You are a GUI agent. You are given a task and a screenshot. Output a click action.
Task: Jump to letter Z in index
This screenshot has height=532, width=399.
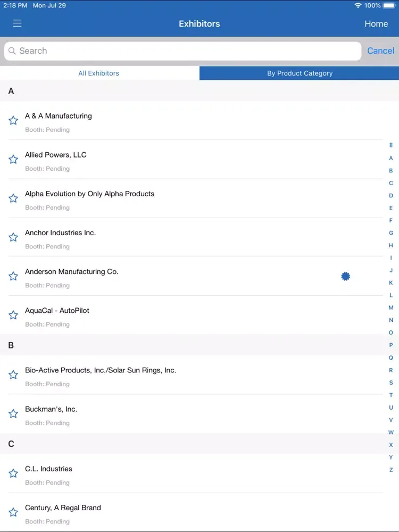(391, 470)
